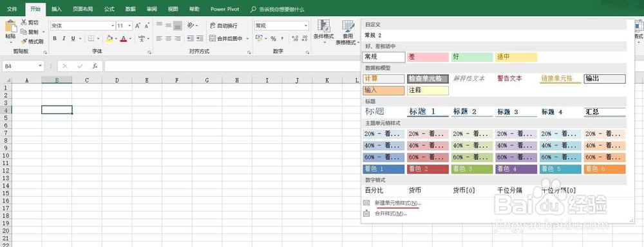Image resolution: width=644 pixels, height=247 pixels.
Task: Expand the font color dropdown arrow
Action: pyautogui.click(x=130, y=39)
